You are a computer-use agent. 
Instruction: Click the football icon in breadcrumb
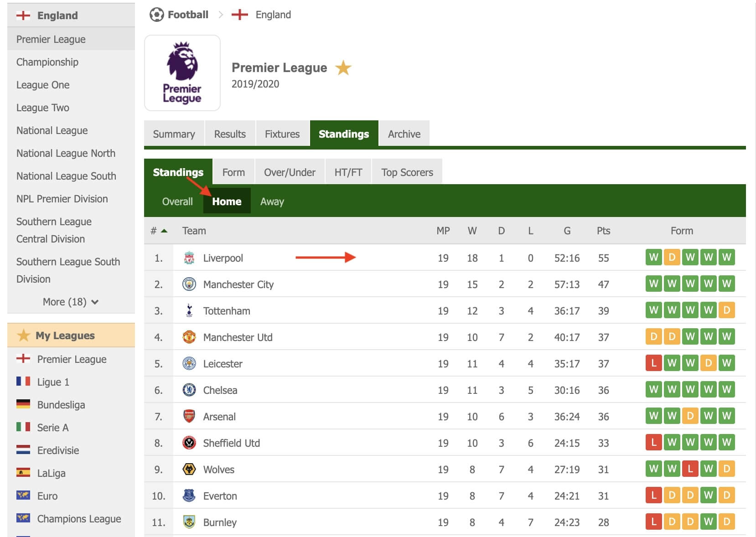[156, 15]
